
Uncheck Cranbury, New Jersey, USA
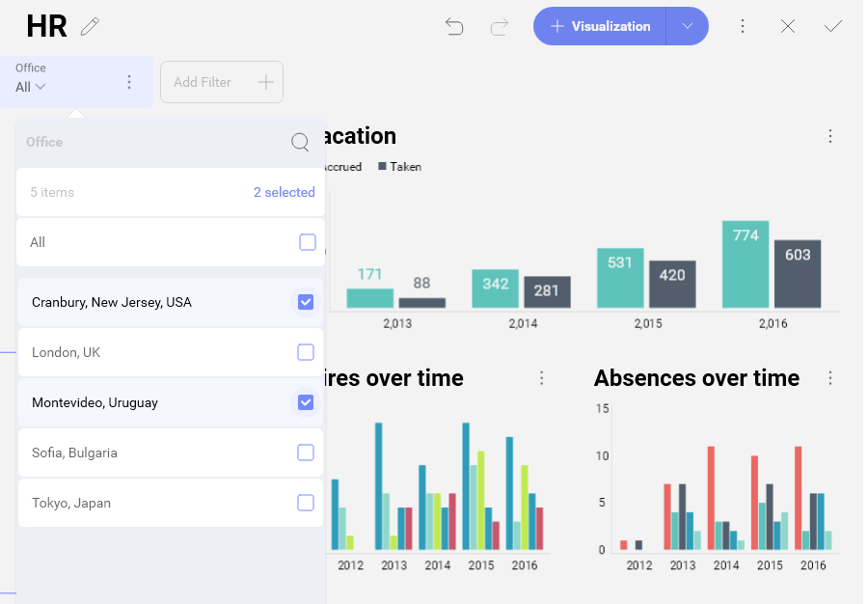tap(306, 302)
